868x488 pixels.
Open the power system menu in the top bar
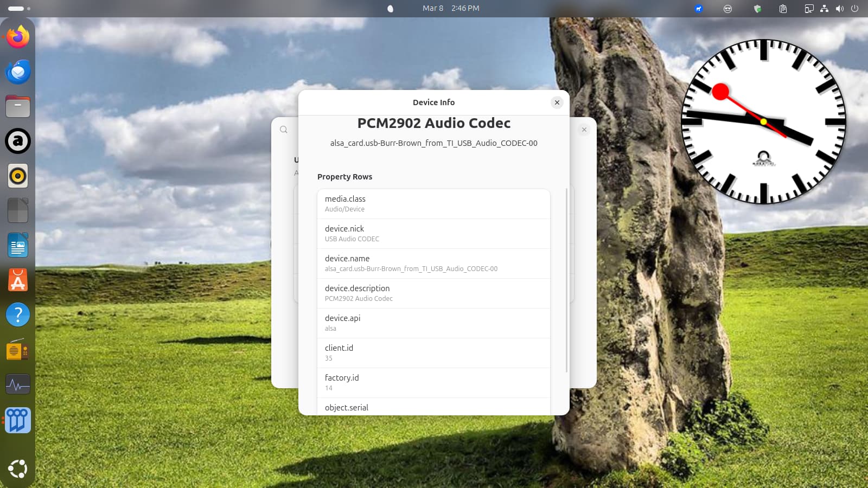854,9
